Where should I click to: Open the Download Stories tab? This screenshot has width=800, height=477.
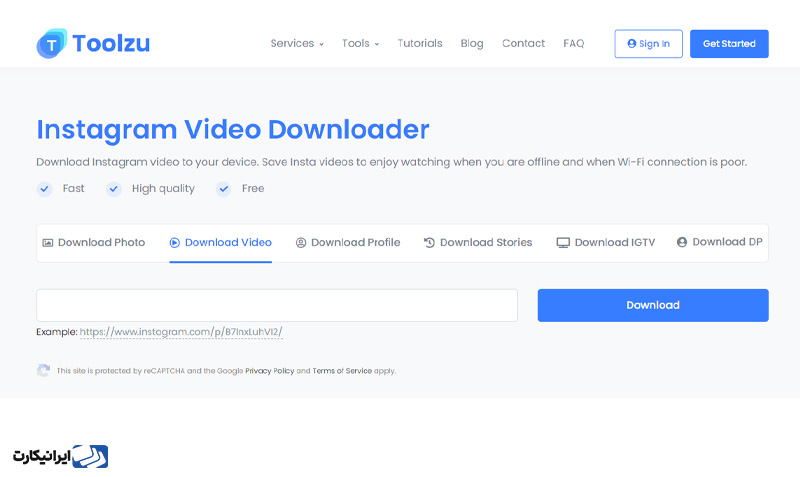point(478,242)
